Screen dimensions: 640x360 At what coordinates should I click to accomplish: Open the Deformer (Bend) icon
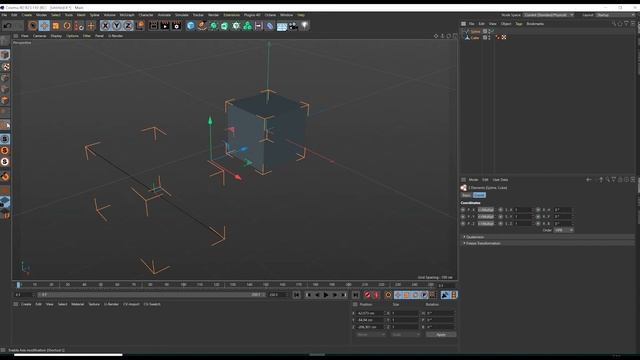(x=270, y=26)
